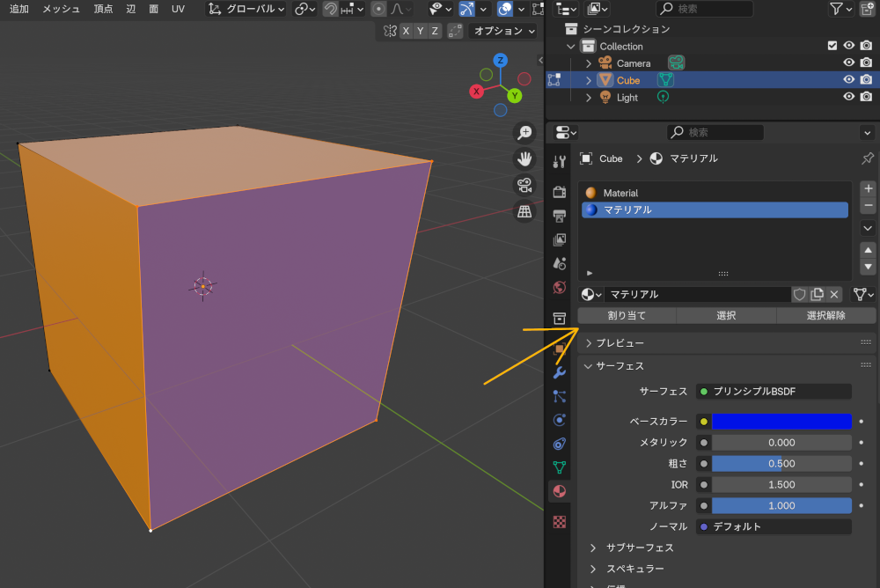
Task: Open the Particle properties icon
Action: coord(560,397)
